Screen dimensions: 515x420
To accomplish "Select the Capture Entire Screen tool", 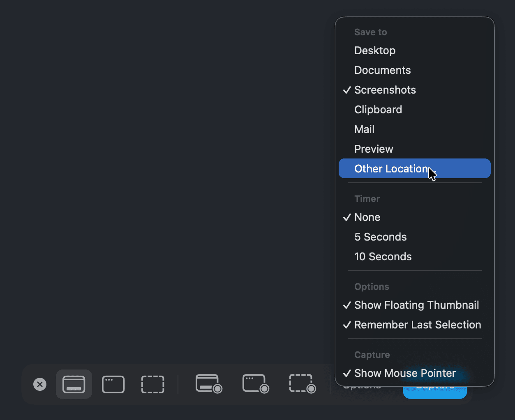I will [x=74, y=384].
